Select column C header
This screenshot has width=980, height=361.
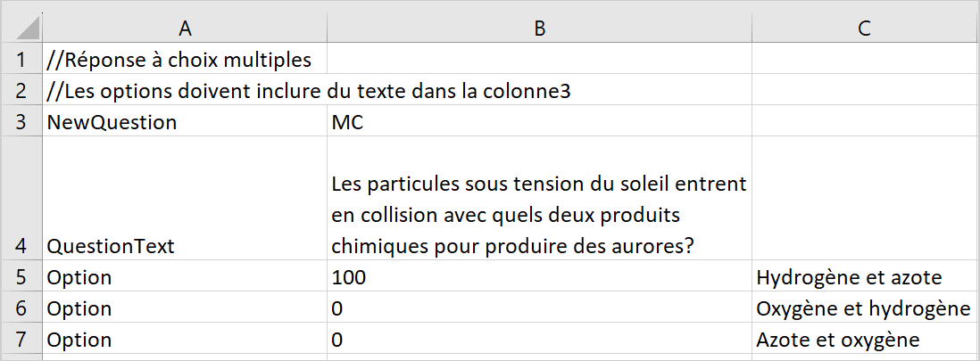[865, 28]
